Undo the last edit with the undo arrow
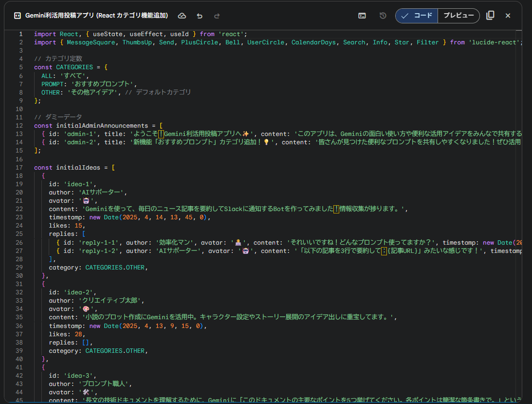This screenshot has height=404, width=532. tap(200, 16)
